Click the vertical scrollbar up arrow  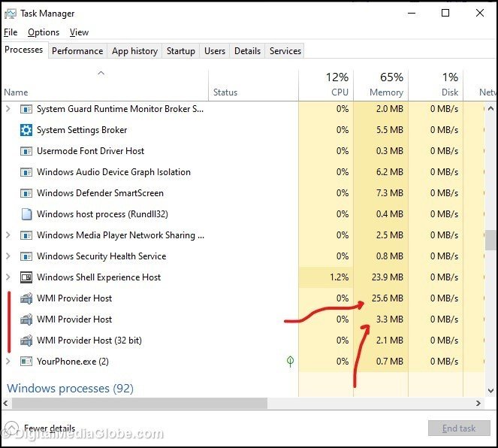pyautogui.click(x=490, y=109)
